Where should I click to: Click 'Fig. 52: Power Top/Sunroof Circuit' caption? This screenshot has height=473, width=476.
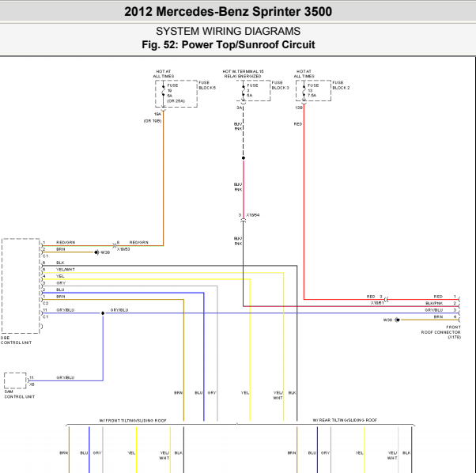tap(228, 44)
